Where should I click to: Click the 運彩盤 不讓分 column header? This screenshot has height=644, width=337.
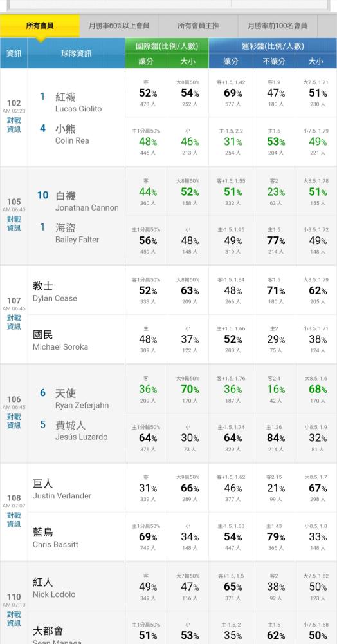(x=274, y=61)
